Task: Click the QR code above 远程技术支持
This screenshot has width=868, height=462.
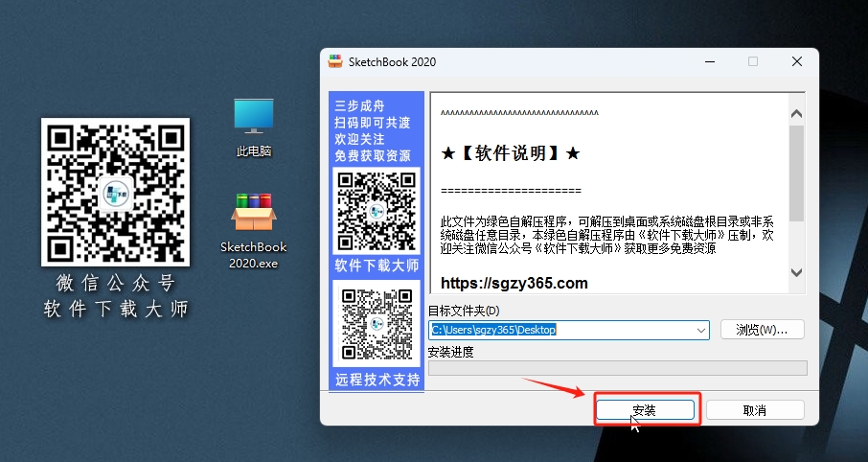Action: pyautogui.click(x=377, y=324)
